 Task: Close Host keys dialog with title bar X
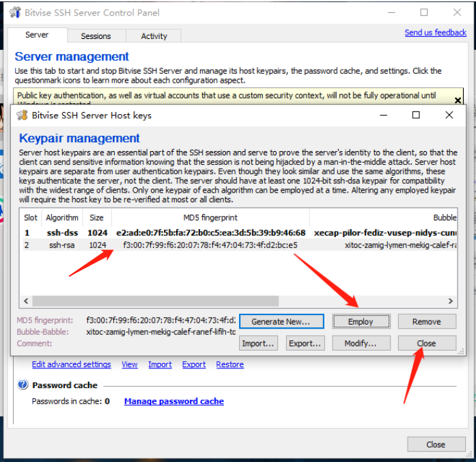coord(449,115)
